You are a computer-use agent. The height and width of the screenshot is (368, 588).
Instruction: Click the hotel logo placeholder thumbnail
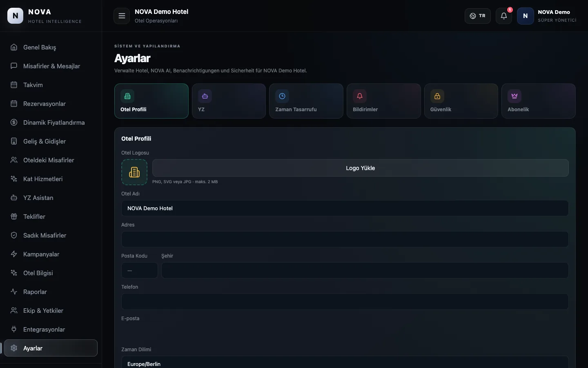click(x=134, y=172)
